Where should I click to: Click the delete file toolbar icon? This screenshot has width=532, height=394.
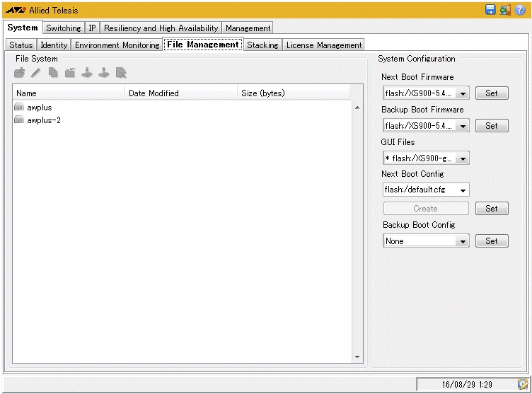tap(121, 73)
